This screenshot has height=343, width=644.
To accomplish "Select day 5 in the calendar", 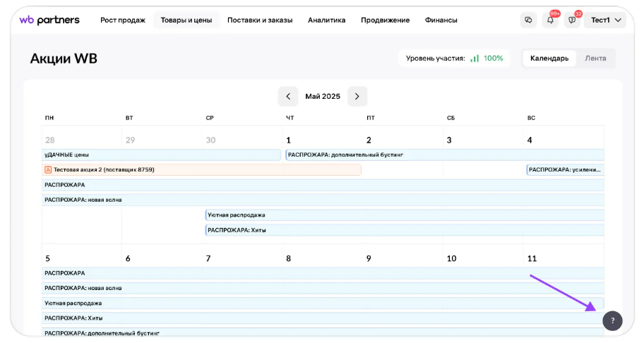I will 47,258.
